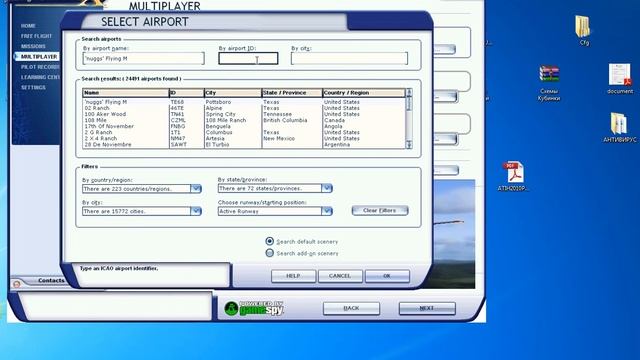Click results list scroll up arrow
The image size is (640, 360).
(x=409, y=93)
